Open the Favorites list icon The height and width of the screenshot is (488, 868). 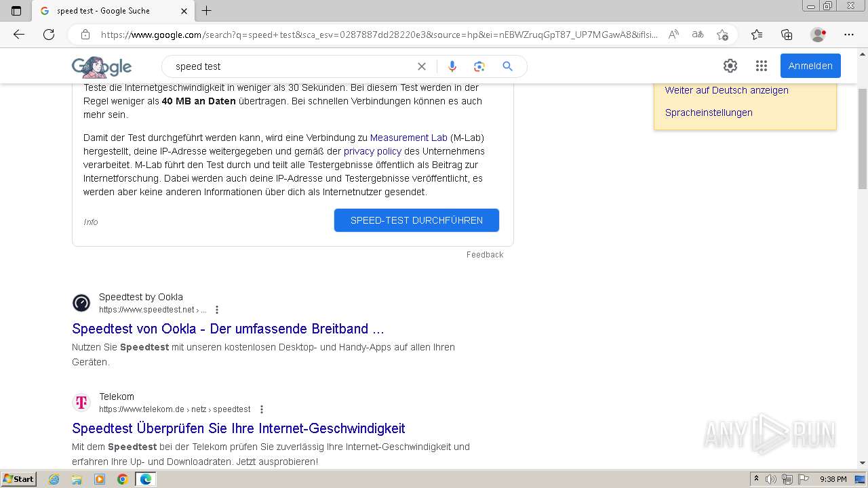tap(757, 35)
